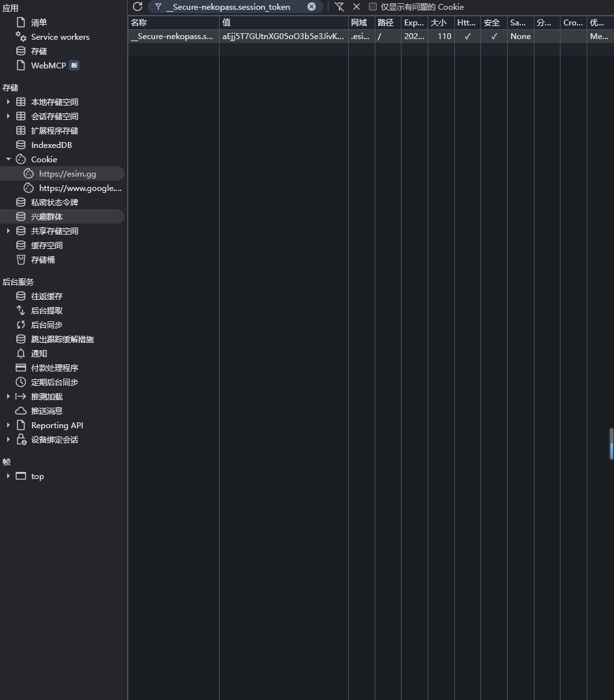Click the None SameSite cell
Image resolution: width=614 pixels, height=700 pixels.
tap(521, 36)
